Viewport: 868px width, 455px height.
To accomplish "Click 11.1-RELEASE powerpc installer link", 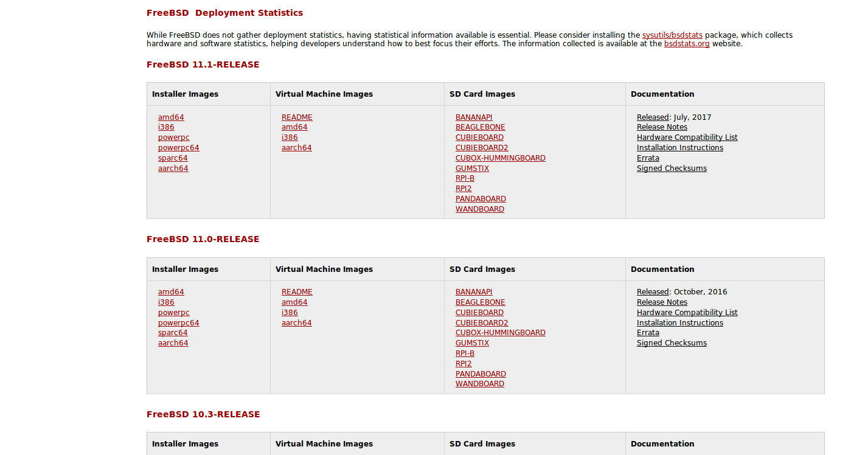I will 174,137.
